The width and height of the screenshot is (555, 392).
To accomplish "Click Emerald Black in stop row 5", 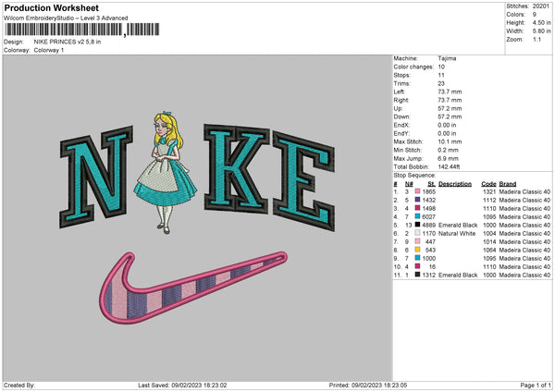I will [458, 225].
